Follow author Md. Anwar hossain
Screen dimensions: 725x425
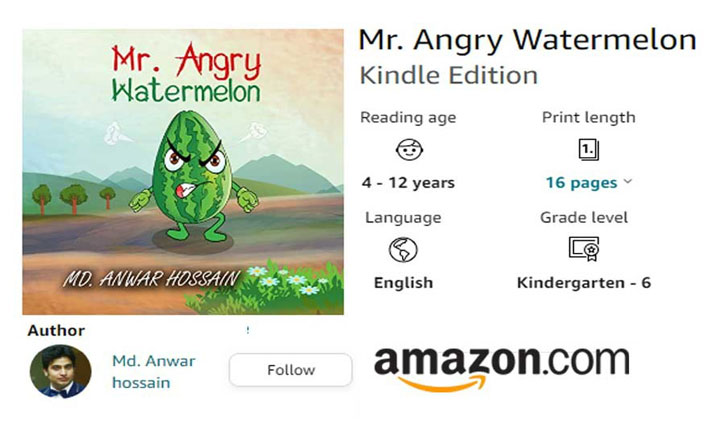(x=290, y=370)
